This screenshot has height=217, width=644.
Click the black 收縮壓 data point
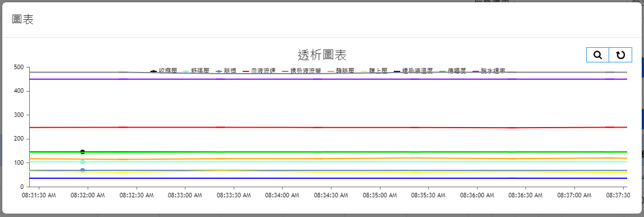(x=83, y=152)
